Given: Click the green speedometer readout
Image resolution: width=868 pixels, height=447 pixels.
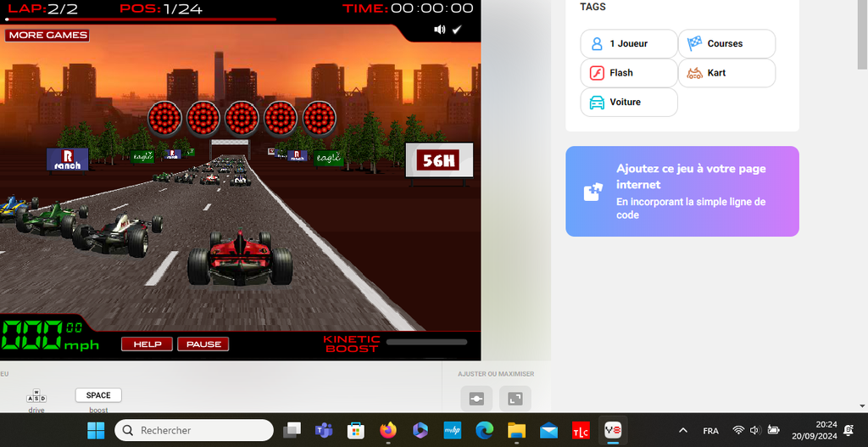Looking at the screenshot, I should point(50,335).
